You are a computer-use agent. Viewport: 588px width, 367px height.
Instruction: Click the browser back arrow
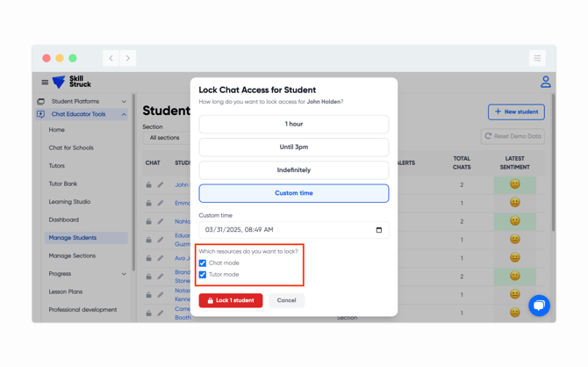pyautogui.click(x=111, y=58)
